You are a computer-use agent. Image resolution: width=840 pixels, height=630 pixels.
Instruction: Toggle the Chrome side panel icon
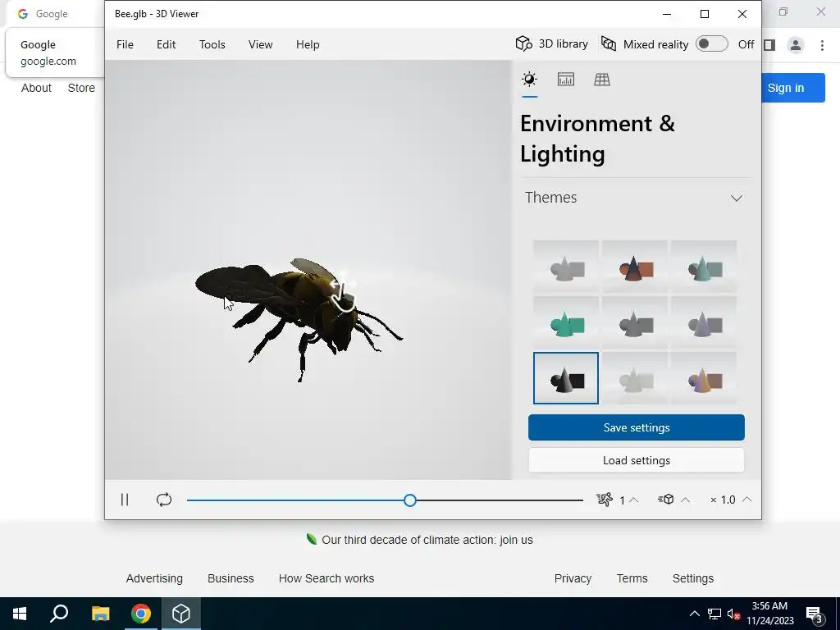coord(769,45)
